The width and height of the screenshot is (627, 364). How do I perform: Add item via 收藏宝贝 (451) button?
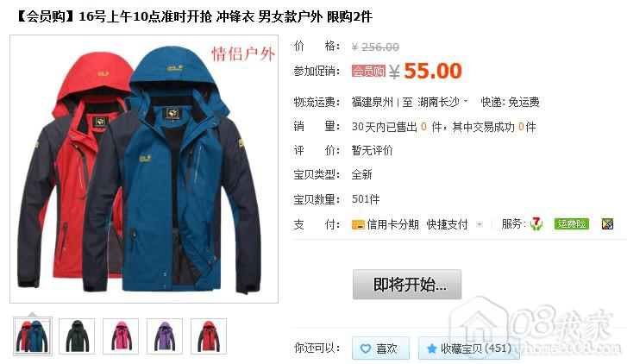pos(469,348)
